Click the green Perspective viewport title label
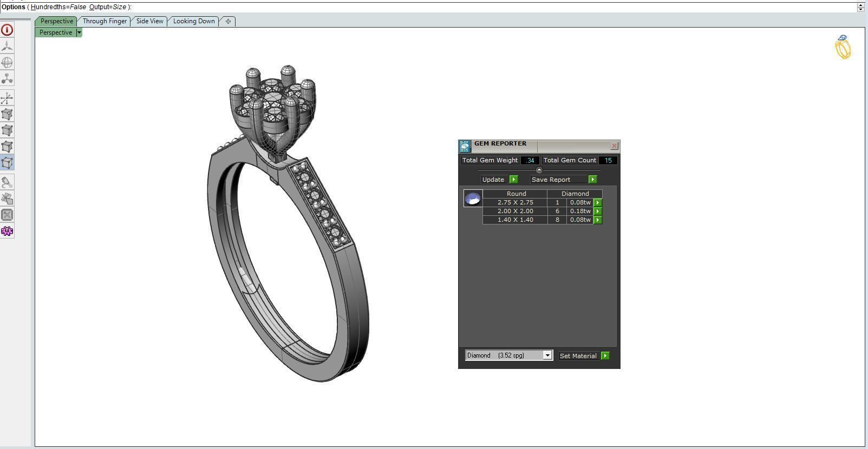Image resolution: width=868 pixels, height=449 pixels. 56,32
